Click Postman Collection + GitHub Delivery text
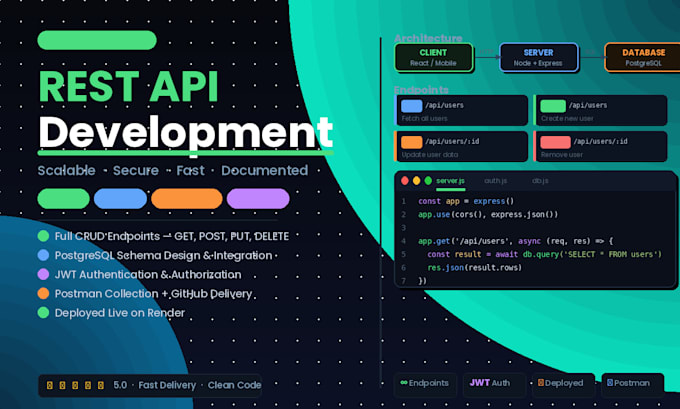The height and width of the screenshot is (409, 680). (x=154, y=294)
